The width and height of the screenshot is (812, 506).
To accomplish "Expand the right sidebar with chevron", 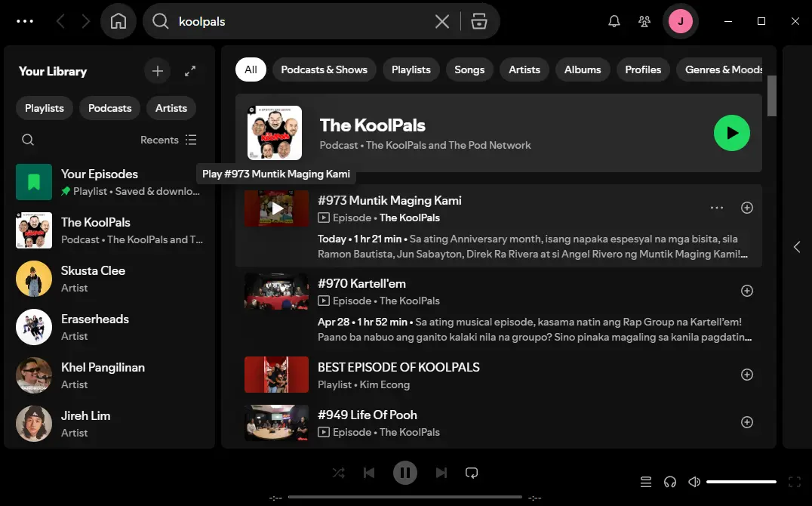I will tap(796, 247).
